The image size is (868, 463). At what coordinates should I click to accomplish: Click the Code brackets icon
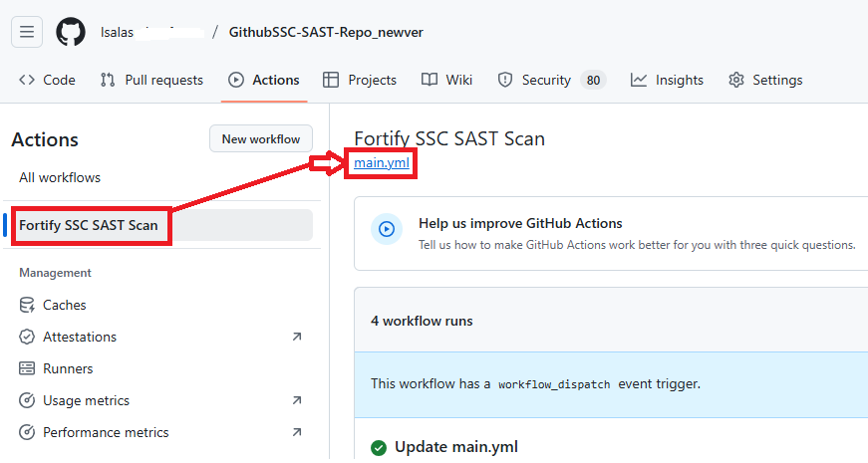click(27, 81)
